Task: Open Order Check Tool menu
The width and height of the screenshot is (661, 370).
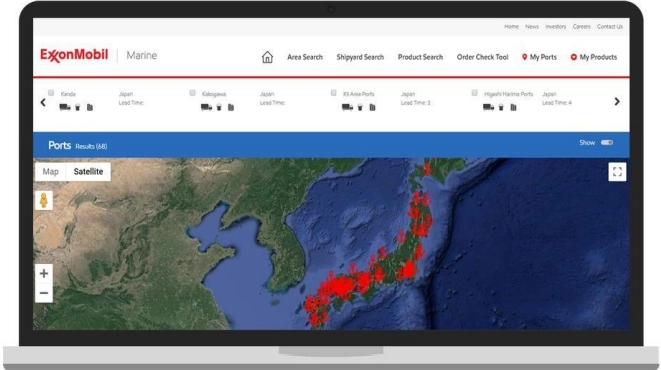Action: (x=482, y=57)
